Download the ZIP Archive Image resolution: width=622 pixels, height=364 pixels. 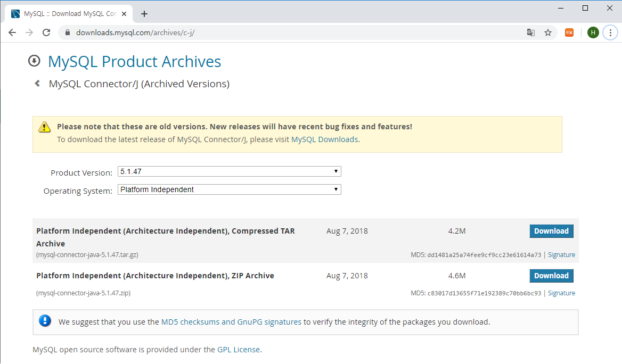coord(551,276)
